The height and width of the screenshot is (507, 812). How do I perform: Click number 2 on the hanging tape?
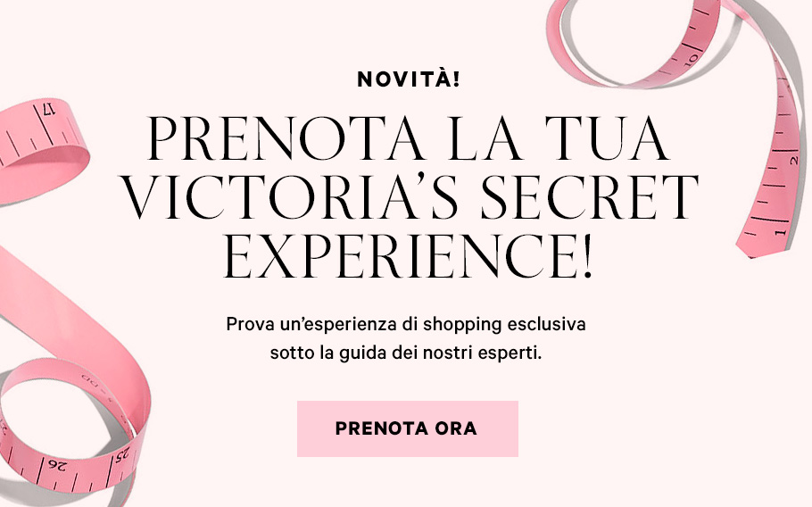793,161
